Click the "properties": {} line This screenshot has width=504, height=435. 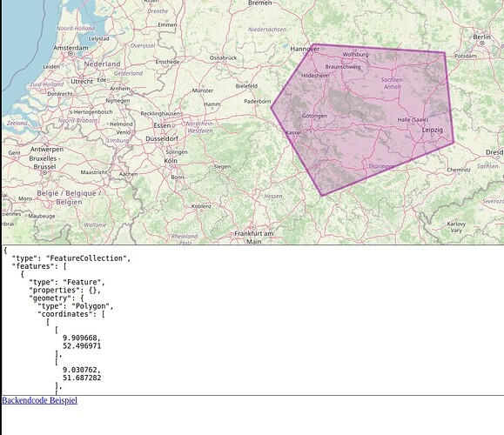click(64, 290)
